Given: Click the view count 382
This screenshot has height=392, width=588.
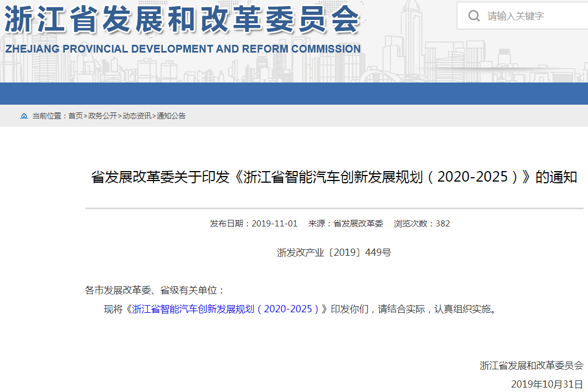Looking at the screenshot, I should pos(442,224).
